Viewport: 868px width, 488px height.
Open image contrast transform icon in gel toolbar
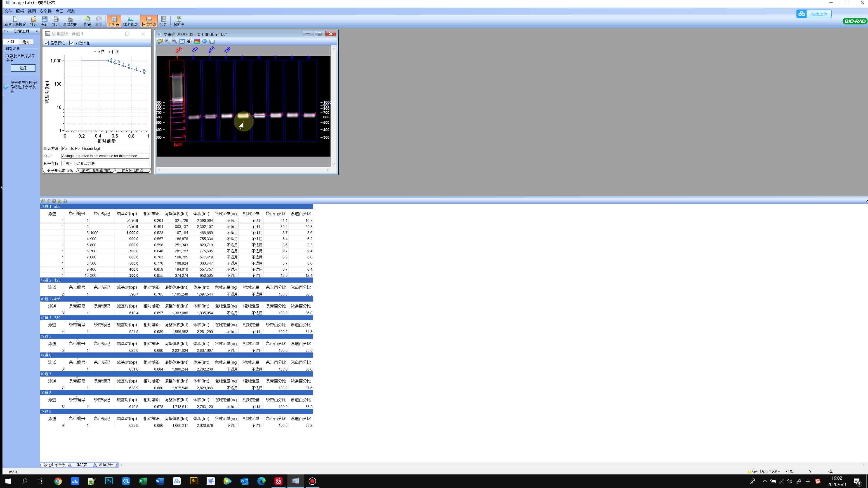(x=189, y=41)
